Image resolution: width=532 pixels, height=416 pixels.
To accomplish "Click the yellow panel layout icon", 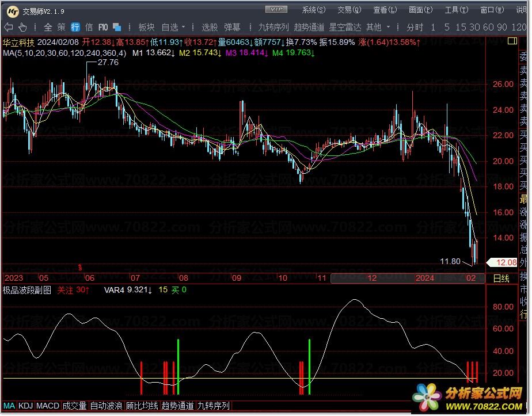I will (512, 41).
